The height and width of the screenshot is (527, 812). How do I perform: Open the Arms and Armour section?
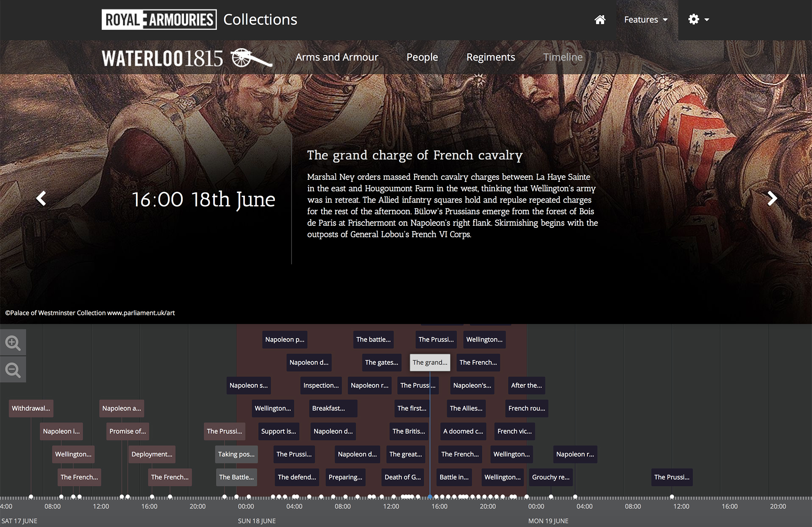coord(337,57)
